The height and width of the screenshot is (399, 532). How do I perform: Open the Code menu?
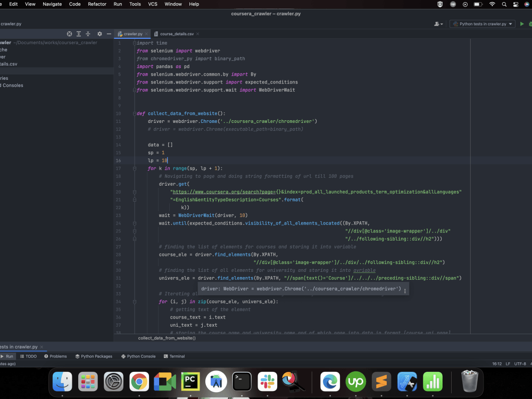click(74, 4)
